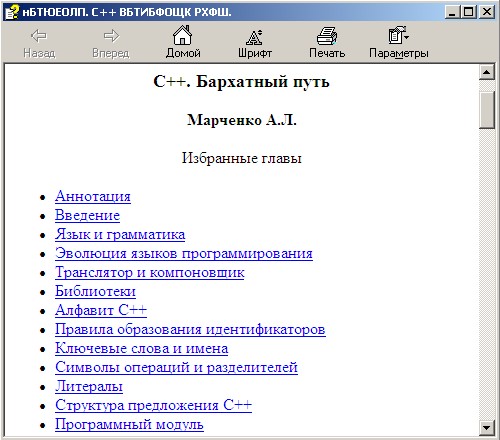The width and height of the screenshot is (500, 440).
Task: Open Эволюция языков программирования link
Action: (x=184, y=253)
